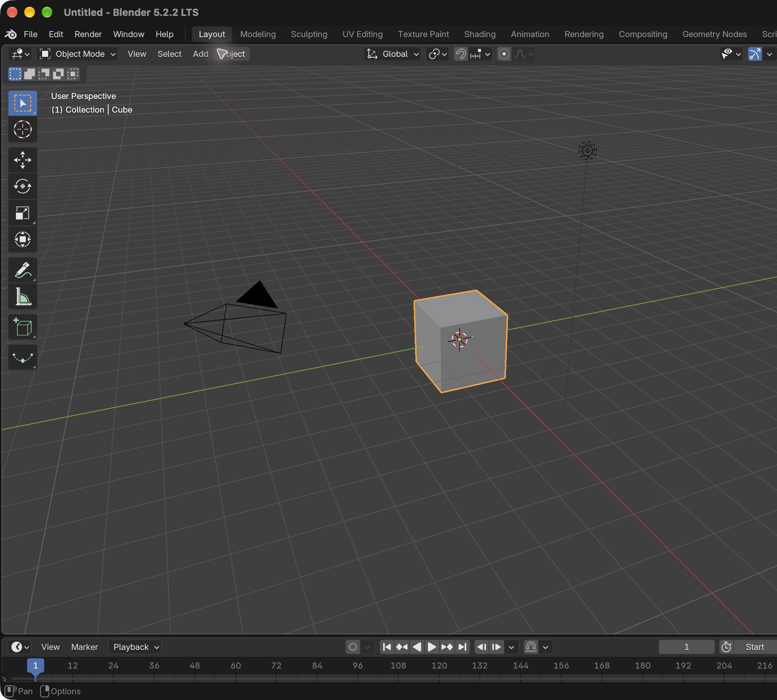Click the Blender logo menu icon
The image size is (777, 700).
pyautogui.click(x=11, y=34)
